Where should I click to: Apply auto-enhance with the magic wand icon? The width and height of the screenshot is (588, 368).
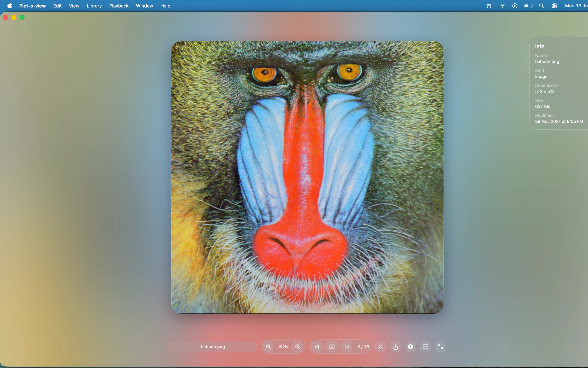[381, 347]
